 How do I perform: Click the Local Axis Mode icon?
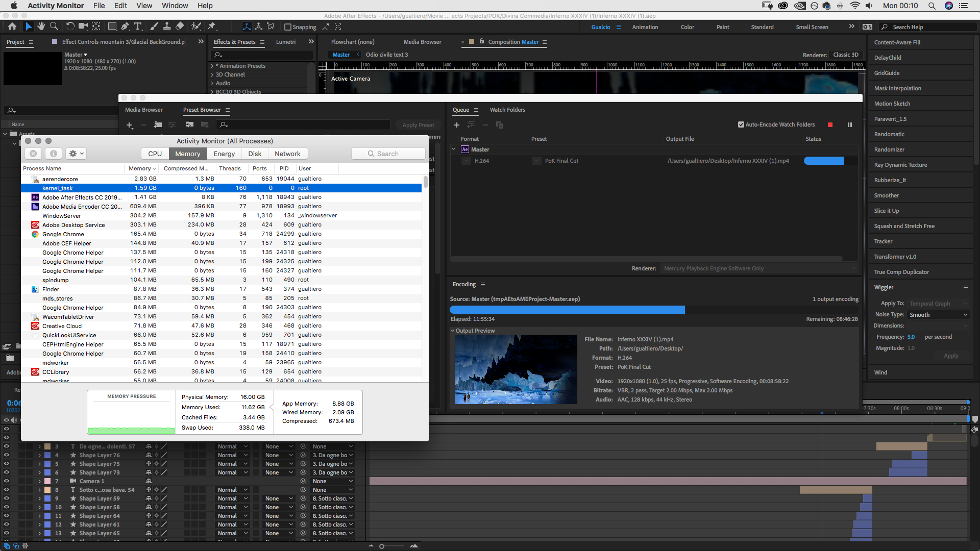(247, 27)
